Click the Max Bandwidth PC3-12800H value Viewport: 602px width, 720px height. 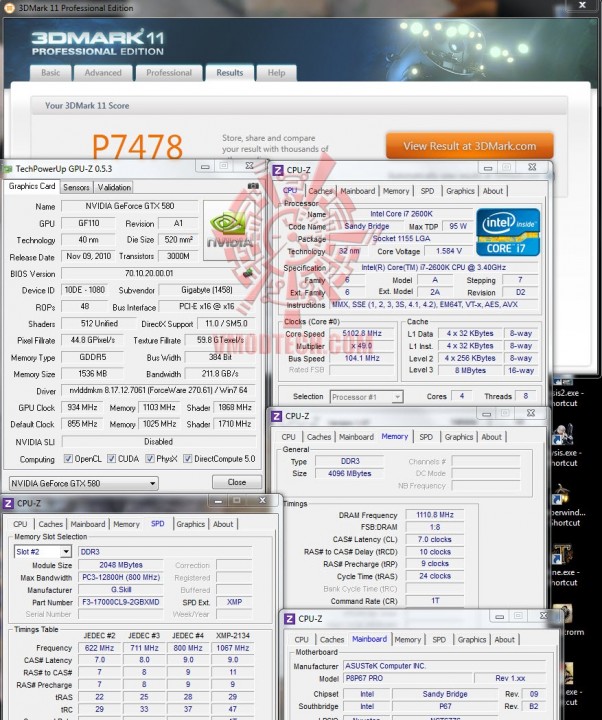121,577
